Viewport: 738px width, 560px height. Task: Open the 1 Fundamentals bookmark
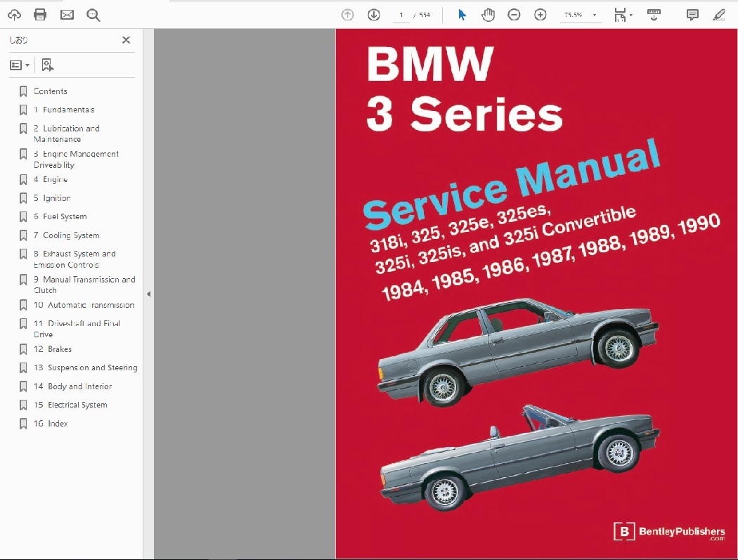64,110
